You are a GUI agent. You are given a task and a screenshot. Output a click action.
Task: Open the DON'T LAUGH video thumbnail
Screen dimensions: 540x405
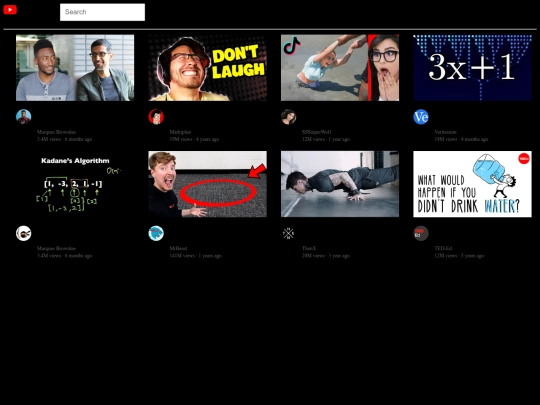click(x=207, y=68)
